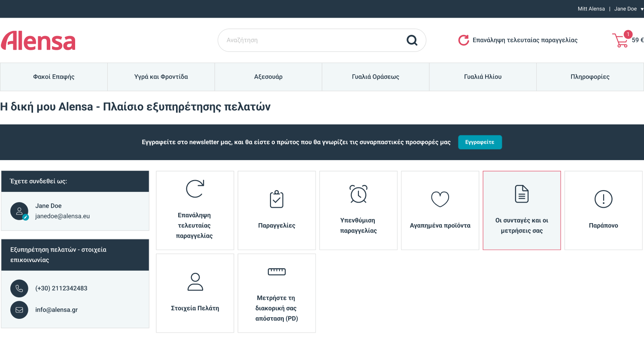
Task: Open Μετρήστε τη διακορική σας απόσταση label
Action: click(276, 309)
